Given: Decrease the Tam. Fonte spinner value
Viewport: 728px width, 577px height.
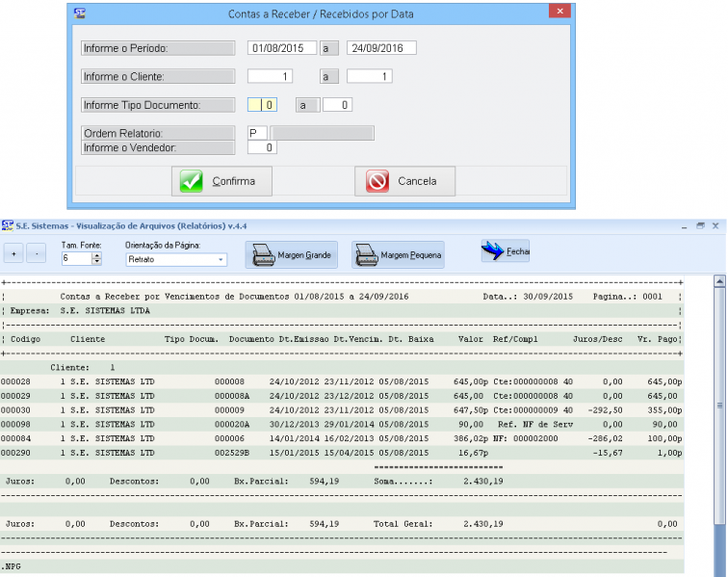Looking at the screenshot, I should 96,263.
